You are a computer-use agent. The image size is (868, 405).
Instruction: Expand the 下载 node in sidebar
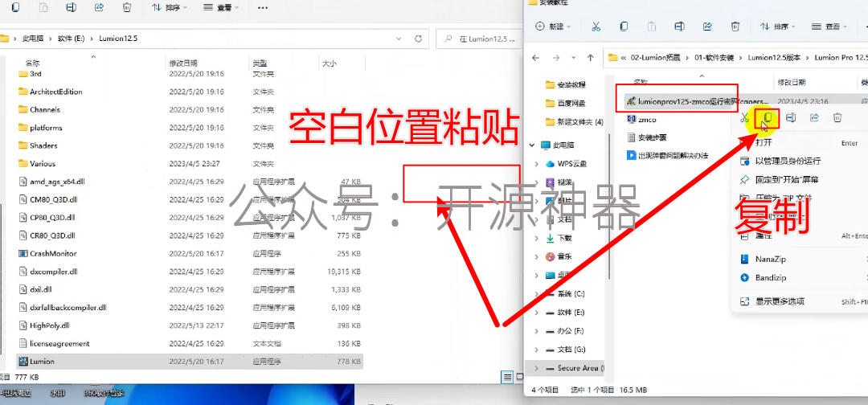(x=536, y=238)
